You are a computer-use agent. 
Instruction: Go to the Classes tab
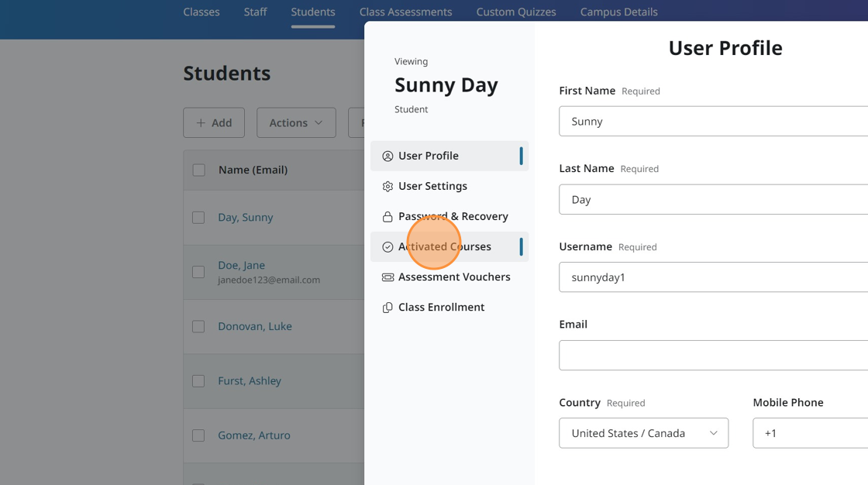[x=201, y=12]
